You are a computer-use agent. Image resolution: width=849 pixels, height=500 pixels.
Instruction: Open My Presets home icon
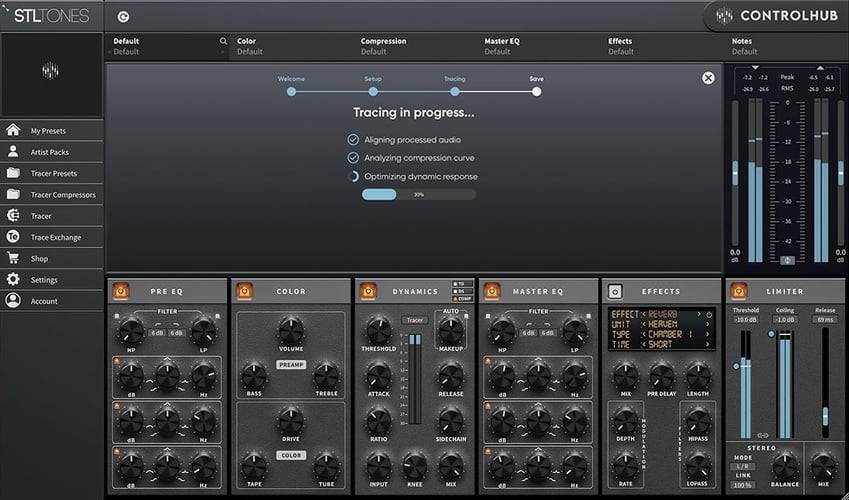(13, 130)
